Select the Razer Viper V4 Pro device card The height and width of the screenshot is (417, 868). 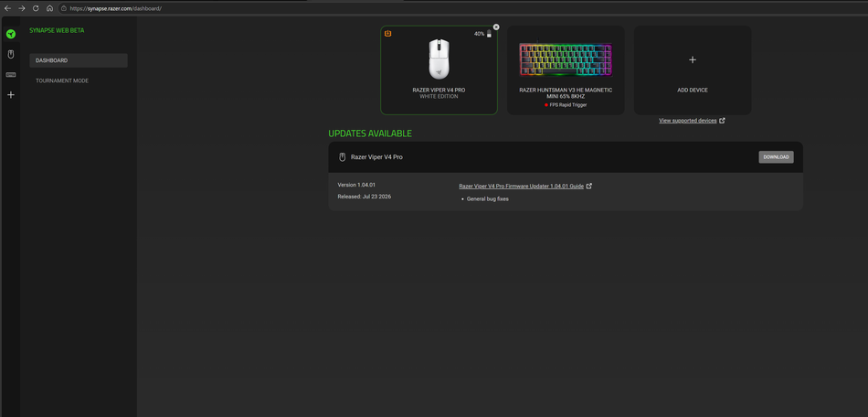[x=439, y=70]
